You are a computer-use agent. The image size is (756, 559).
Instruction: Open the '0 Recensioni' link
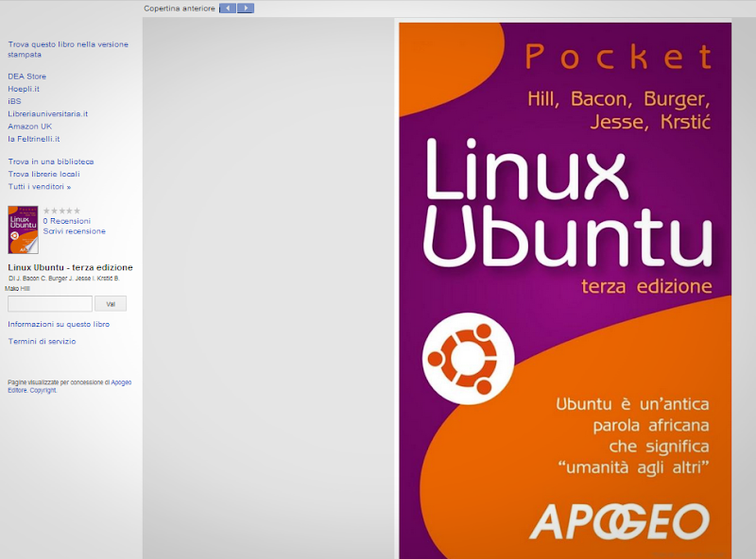pyautogui.click(x=66, y=221)
